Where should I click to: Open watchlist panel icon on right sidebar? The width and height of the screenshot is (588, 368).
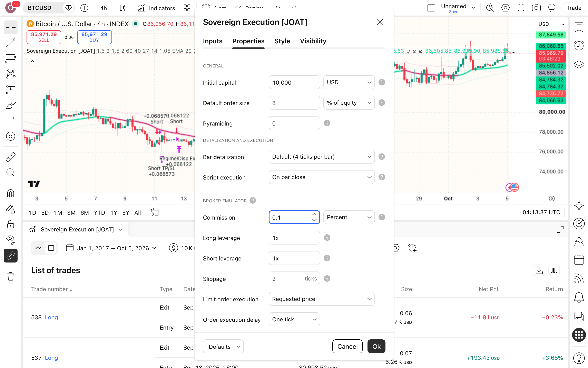[579, 27]
